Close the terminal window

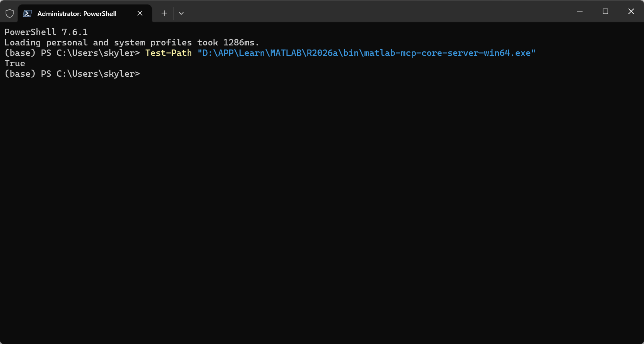(631, 12)
